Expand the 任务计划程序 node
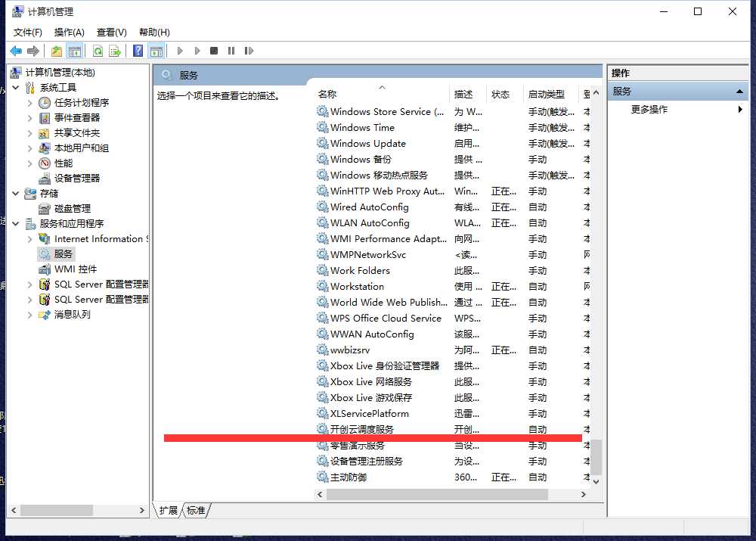756x541 pixels. (x=30, y=103)
